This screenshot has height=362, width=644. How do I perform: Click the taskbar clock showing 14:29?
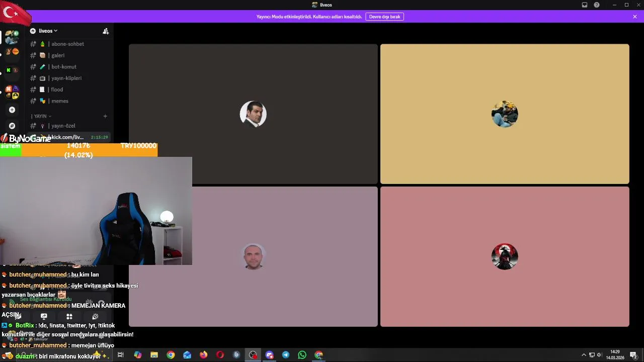click(x=615, y=355)
